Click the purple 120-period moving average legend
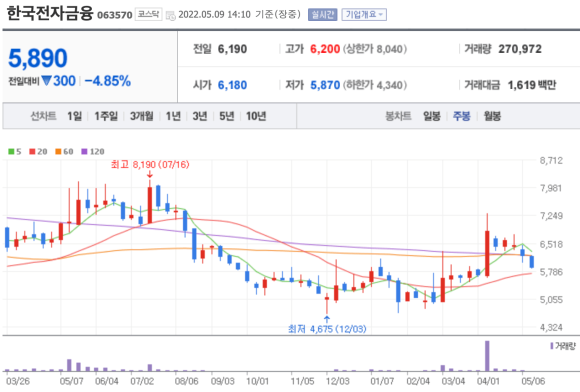Viewport: 580px width, 392px height. point(93,151)
